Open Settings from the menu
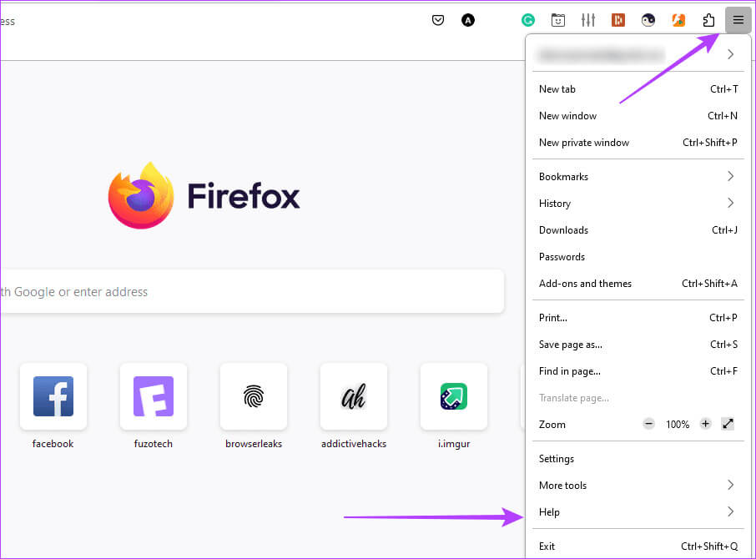756x559 pixels. coord(638,459)
